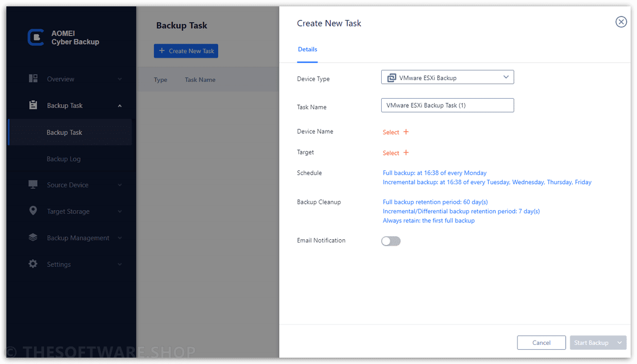Viewport: 637px width, 364px height.
Task: Open the Target Storage sidebar menu
Action: tap(69, 211)
